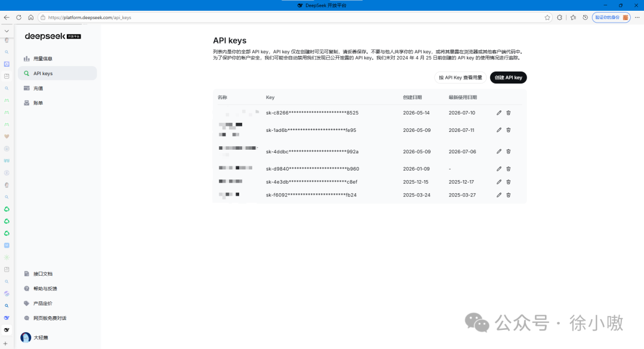
Task: Click the 最新使用日期 column header
Action: pyautogui.click(x=463, y=97)
